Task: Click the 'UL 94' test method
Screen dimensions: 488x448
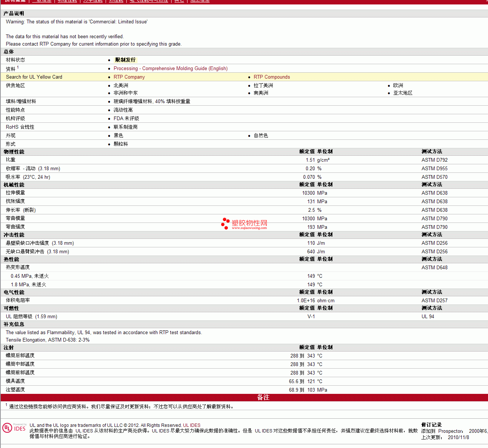Action: 428,316
